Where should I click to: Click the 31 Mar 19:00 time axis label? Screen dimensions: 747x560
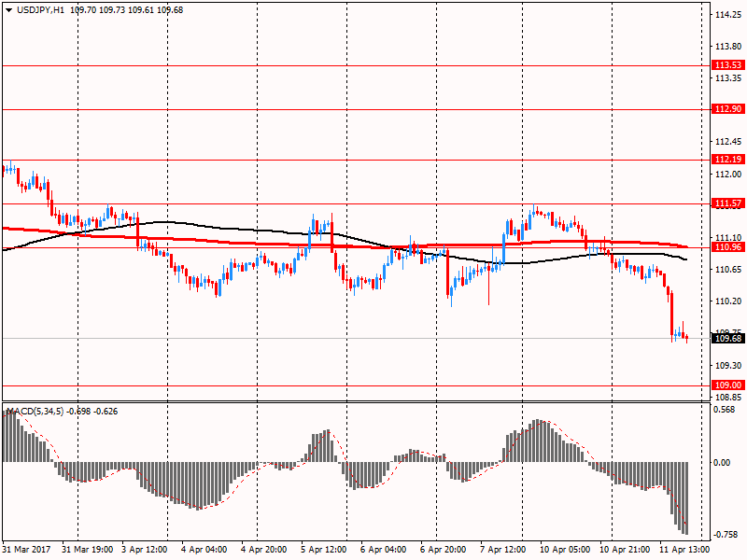coord(88,549)
